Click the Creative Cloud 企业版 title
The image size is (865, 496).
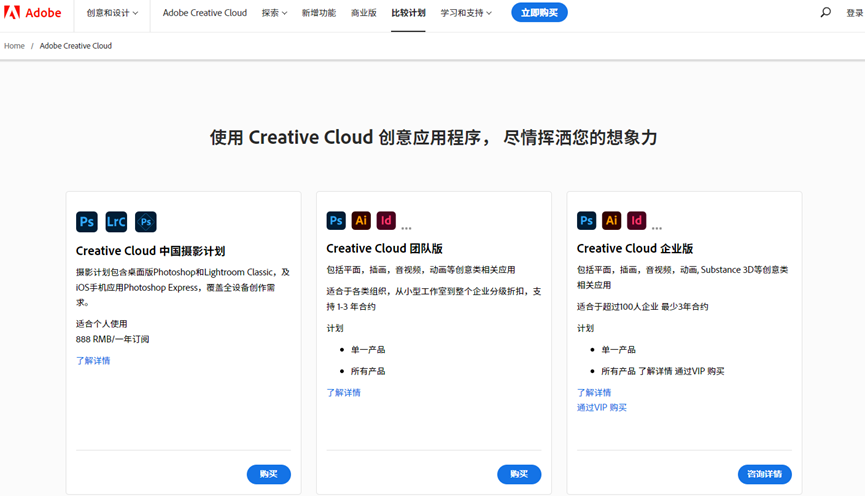635,249
